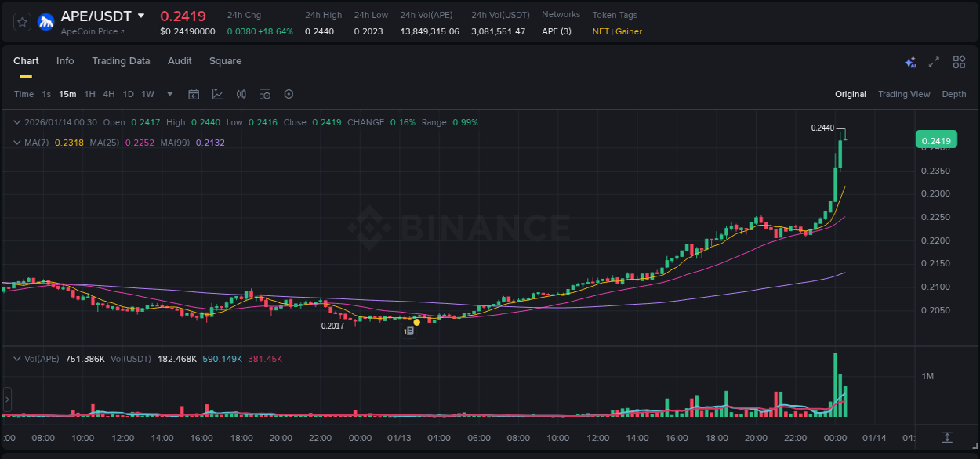Add APE/USDT to favorites star

pyautogui.click(x=21, y=22)
